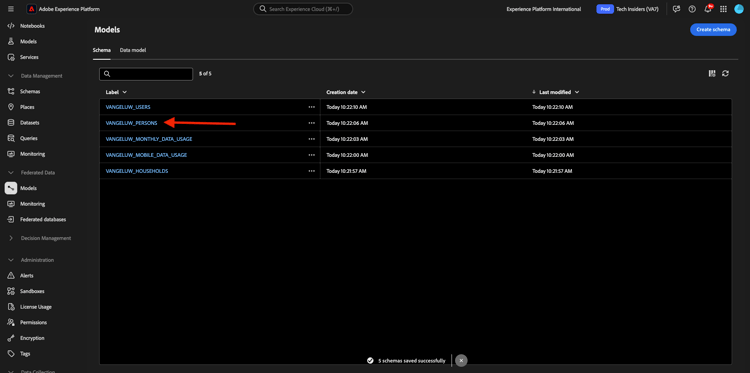Screen dimensions: 750x373
Task: Open the notifications bell
Action: coord(708,9)
